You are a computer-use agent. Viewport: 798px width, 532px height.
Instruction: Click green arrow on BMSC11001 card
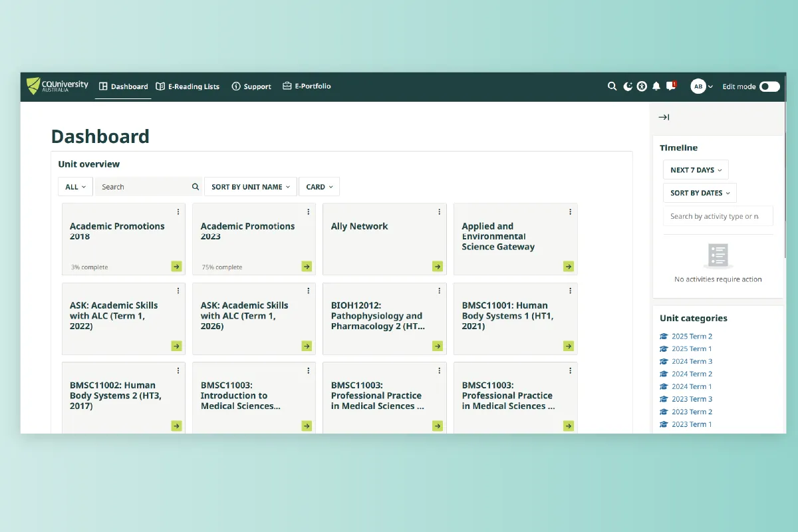569,346
